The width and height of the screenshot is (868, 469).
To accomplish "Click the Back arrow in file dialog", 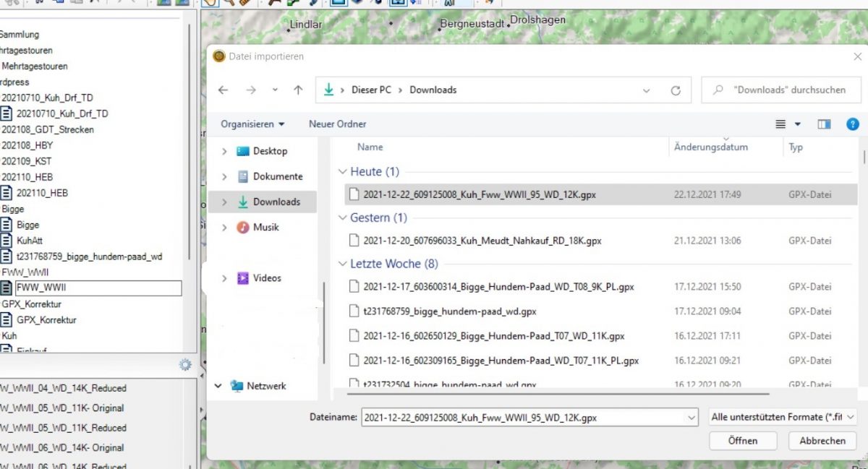I will tap(224, 90).
